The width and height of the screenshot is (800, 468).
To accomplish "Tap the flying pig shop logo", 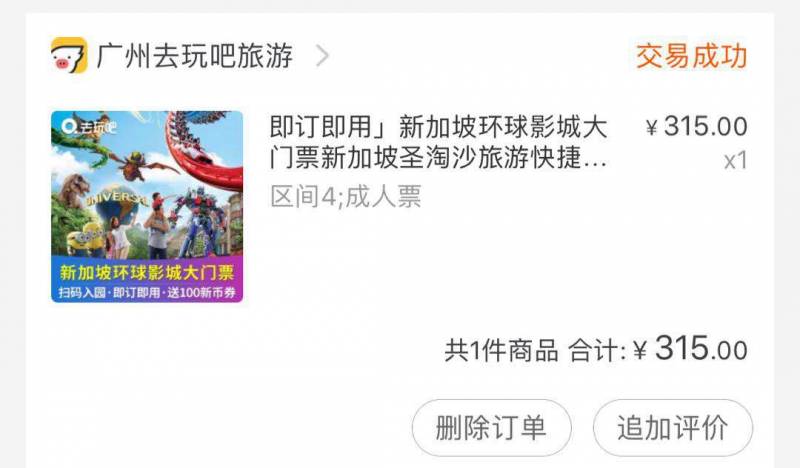I will (x=69, y=55).
